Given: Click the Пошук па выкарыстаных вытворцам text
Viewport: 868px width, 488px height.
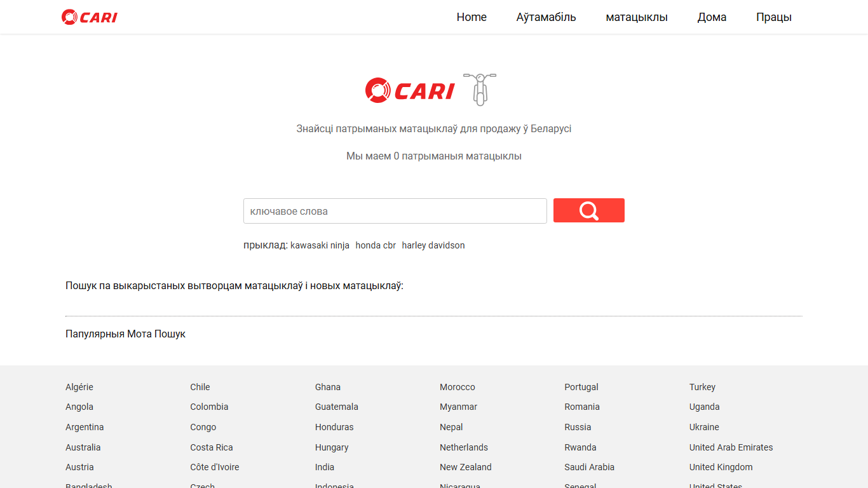Looking at the screenshot, I should (234, 286).
